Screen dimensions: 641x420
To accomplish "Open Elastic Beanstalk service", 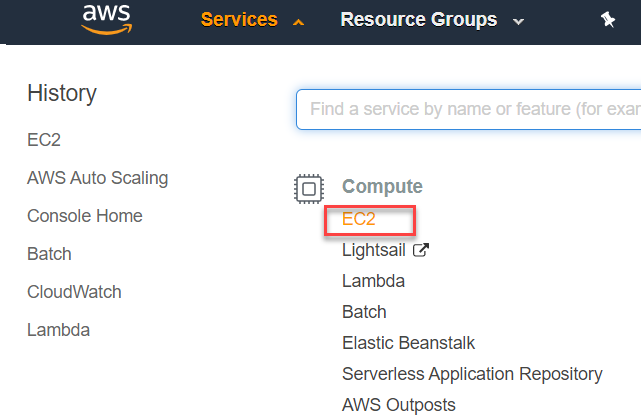I will click(x=408, y=343).
